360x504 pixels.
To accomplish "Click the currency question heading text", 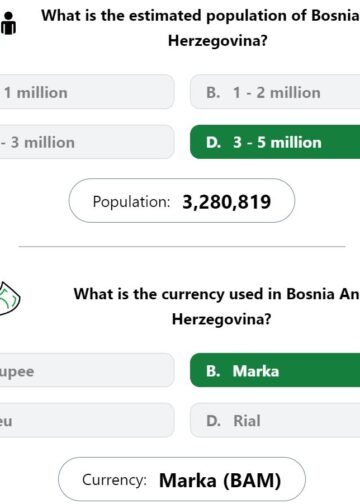I will 217,306.
